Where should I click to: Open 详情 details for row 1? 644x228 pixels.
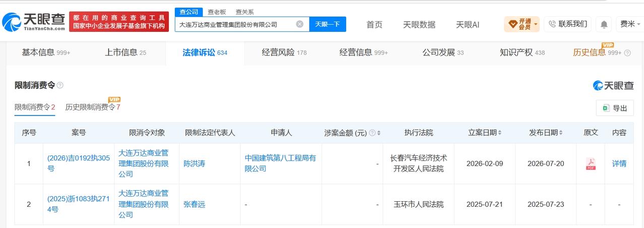coord(619,163)
